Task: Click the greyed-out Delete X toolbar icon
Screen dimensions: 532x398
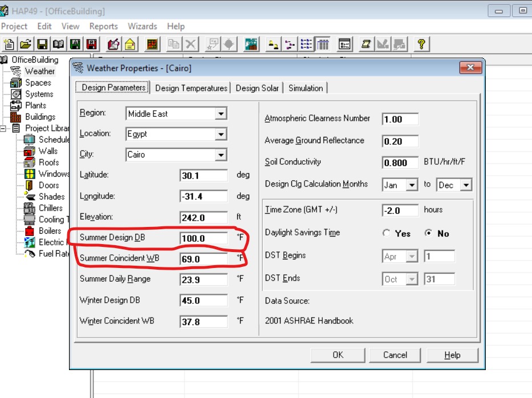Action: (190, 44)
